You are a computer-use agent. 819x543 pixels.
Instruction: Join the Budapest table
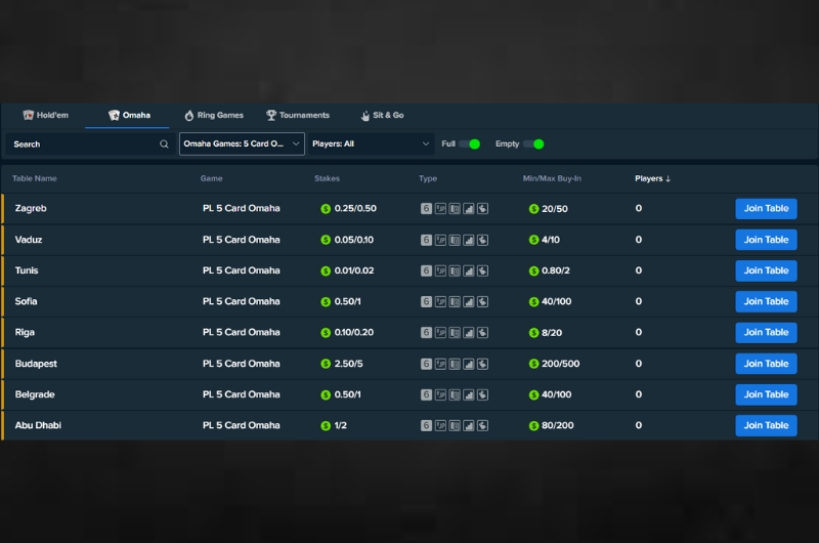pyautogui.click(x=766, y=363)
